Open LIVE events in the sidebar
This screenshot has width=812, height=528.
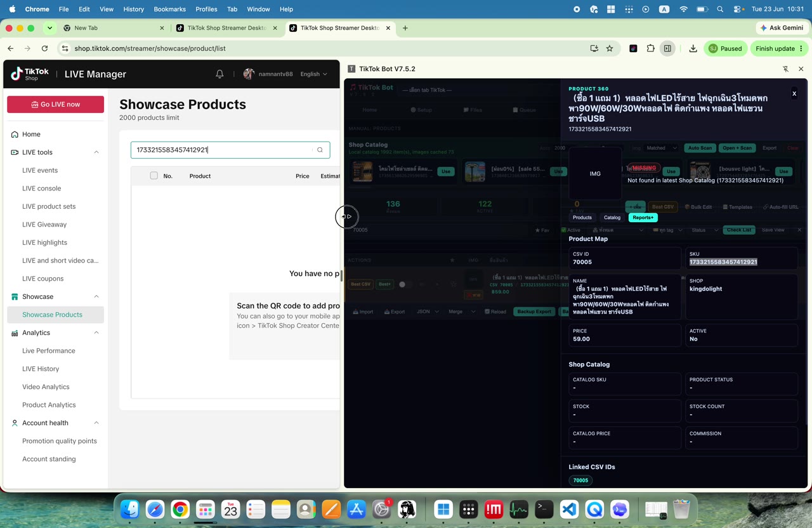point(40,170)
